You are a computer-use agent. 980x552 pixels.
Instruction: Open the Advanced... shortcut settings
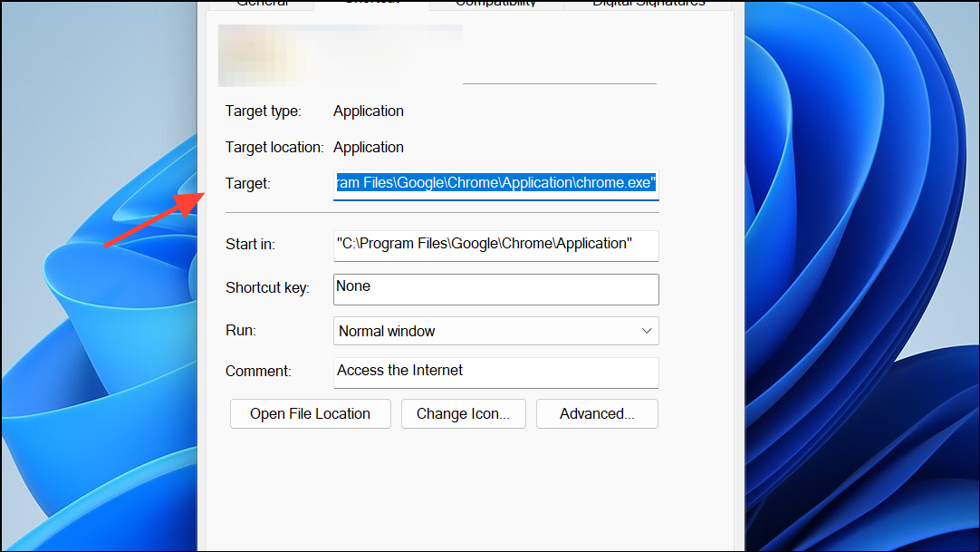[597, 413]
